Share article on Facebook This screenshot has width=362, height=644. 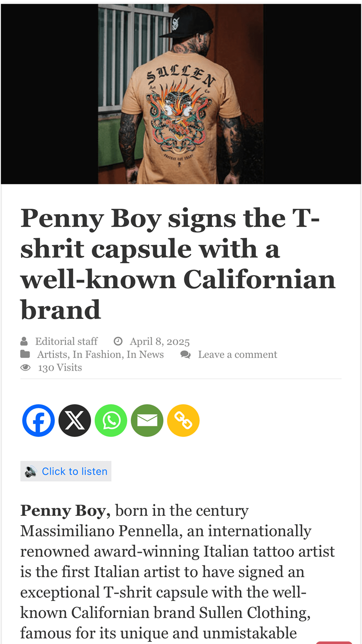[x=38, y=420]
